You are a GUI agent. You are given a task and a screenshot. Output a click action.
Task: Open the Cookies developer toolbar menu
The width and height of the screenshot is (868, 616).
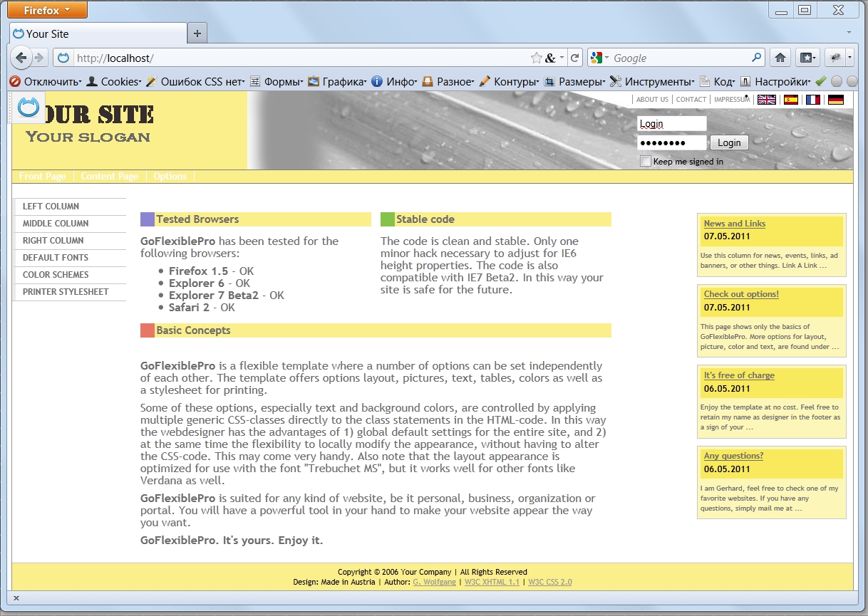[113, 81]
